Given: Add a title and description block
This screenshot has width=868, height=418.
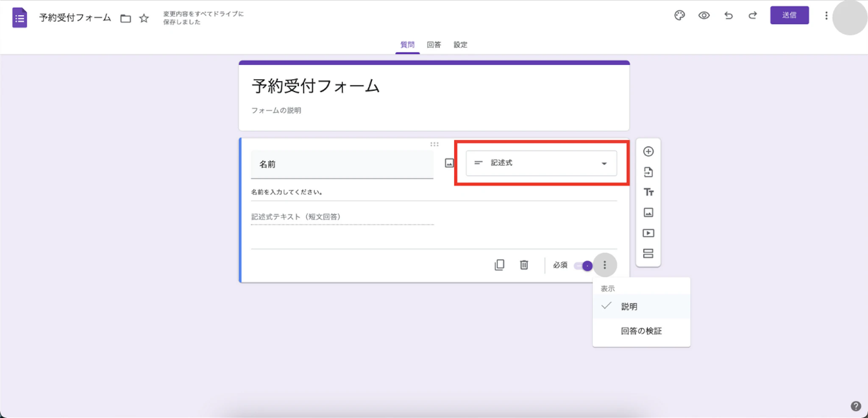Looking at the screenshot, I should pyautogui.click(x=648, y=192).
